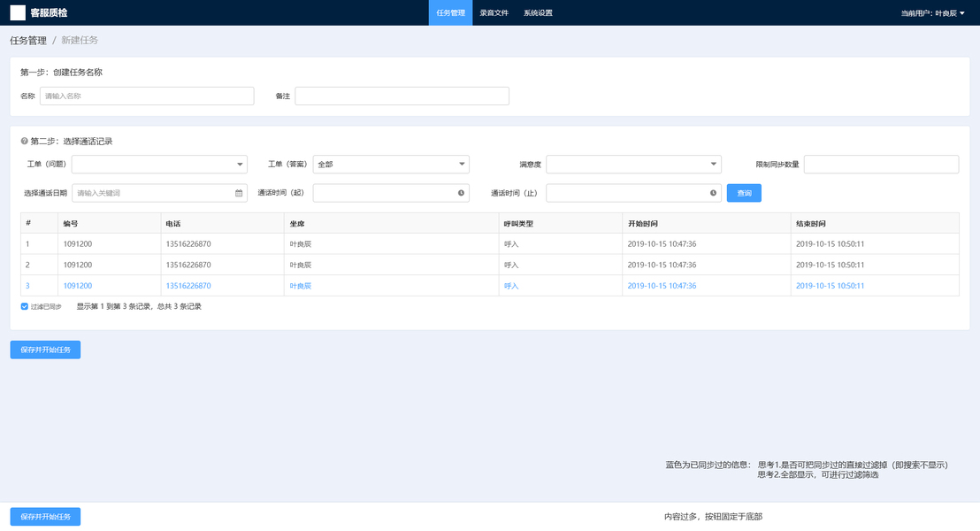
Task: Click the 通话时间（止） time field
Action: click(634, 193)
